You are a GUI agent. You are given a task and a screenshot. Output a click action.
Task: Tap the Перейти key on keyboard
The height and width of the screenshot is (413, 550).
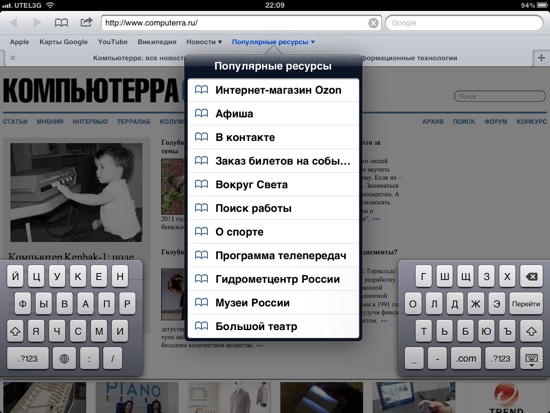coord(526,304)
